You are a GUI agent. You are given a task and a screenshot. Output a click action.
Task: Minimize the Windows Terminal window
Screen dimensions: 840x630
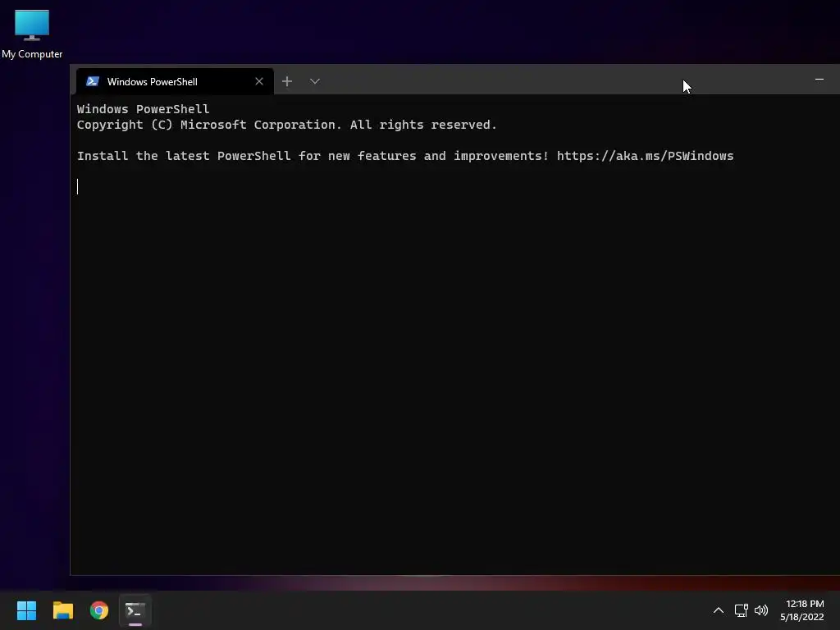pos(819,80)
